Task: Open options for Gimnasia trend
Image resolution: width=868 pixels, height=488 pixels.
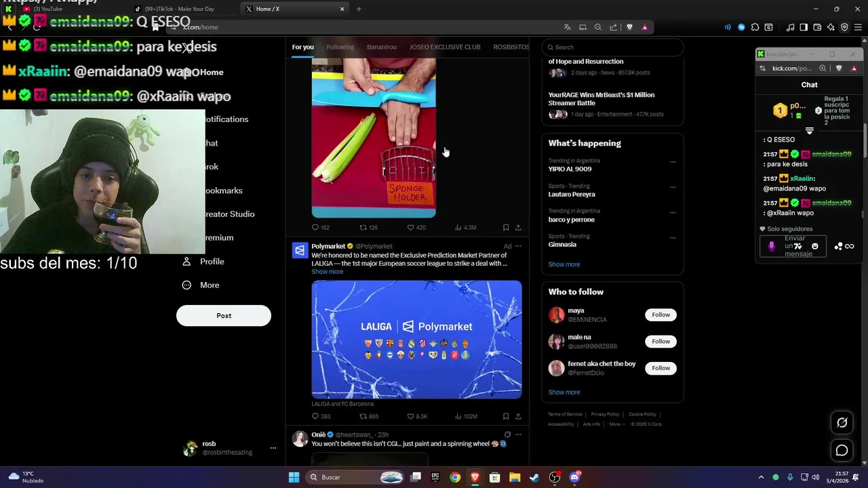Action: (673, 237)
